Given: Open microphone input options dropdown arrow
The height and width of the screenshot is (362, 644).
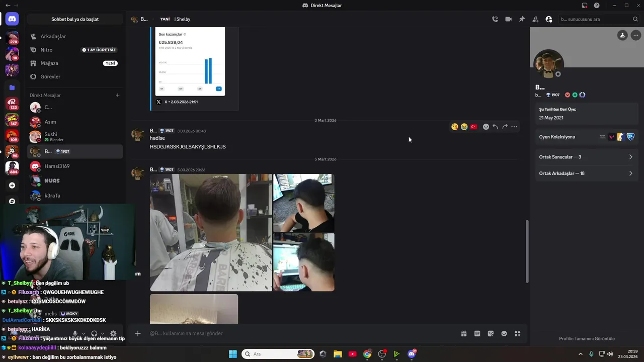Looking at the screenshot, I should click(84, 334).
